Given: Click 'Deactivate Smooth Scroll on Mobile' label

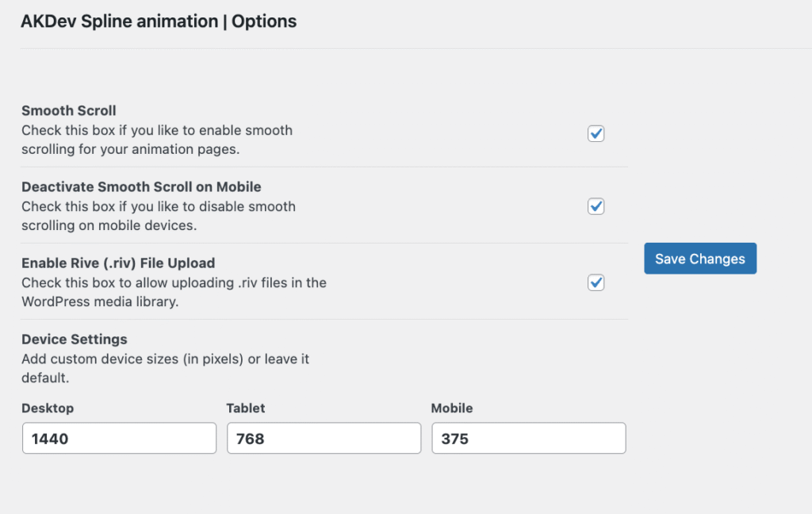Looking at the screenshot, I should pyautogui.click(x=141, y=187).
